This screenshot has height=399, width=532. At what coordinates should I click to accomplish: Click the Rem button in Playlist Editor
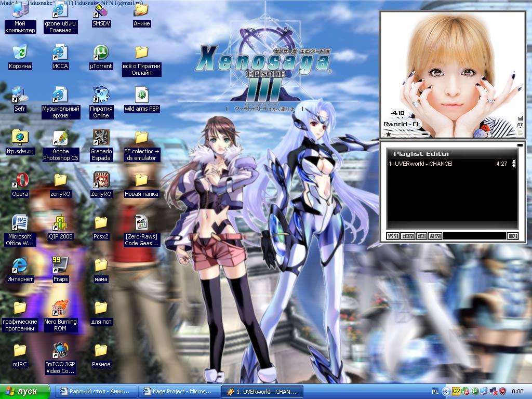[407, 236]
